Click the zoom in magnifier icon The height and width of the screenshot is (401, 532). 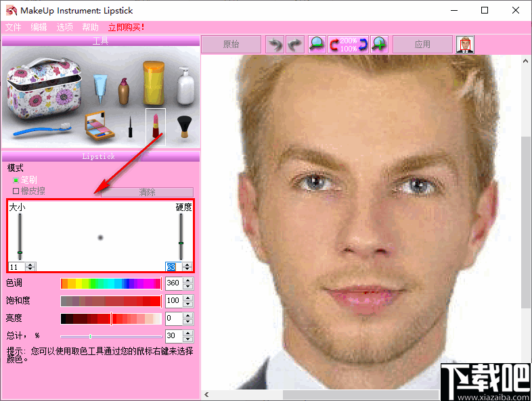click(x=379, y=45)
